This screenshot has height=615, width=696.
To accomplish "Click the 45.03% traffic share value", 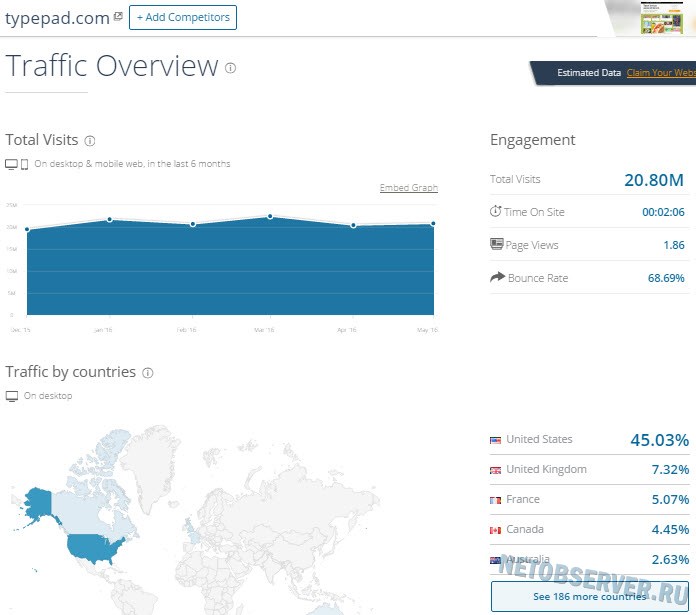I will (x=660, y=440).
